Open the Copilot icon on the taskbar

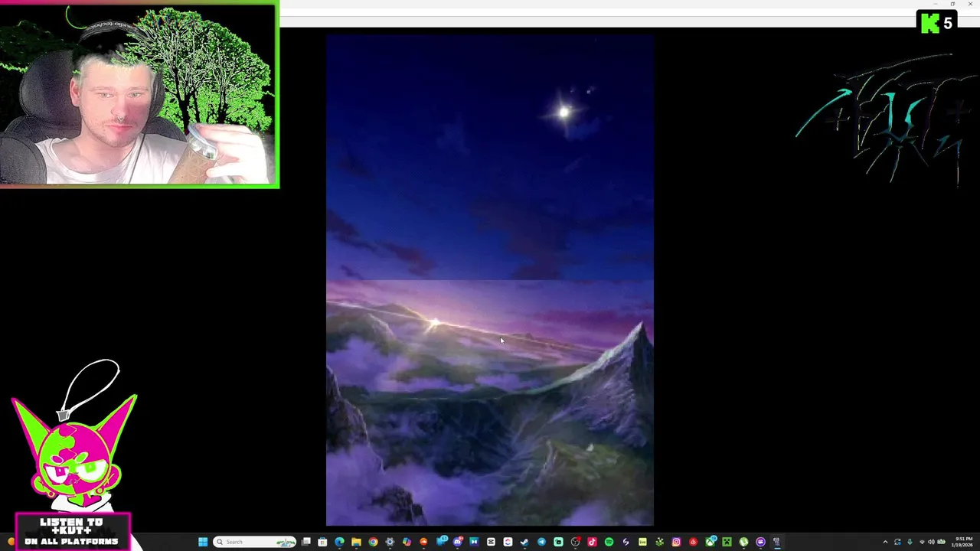407,542
